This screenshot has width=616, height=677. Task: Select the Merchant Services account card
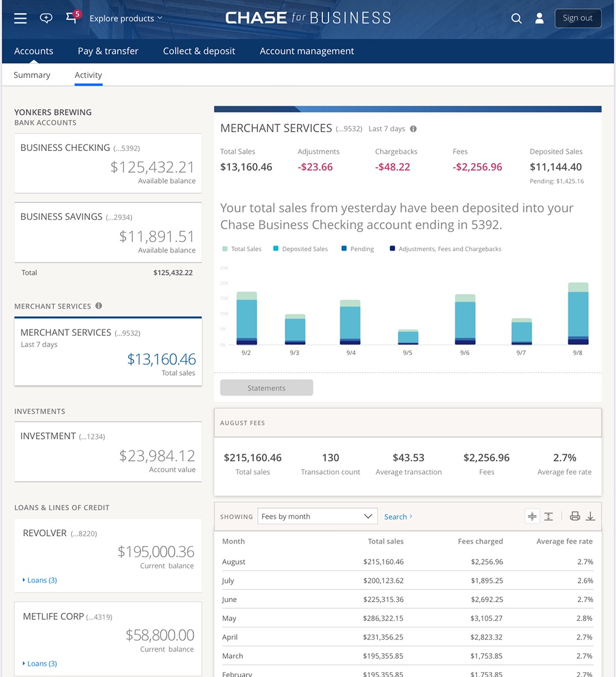tap(108, 351)
